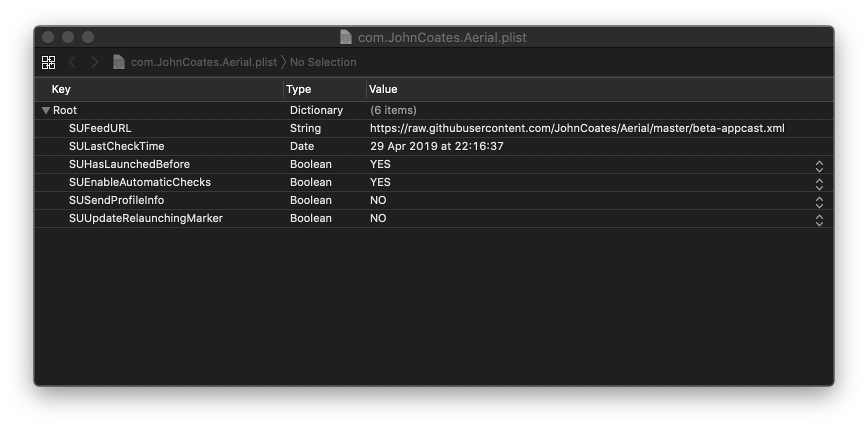Viewport: 868px width, 428px height.
Task: Open SUUpdateRelaunchingMarker value stepper popup
Action: coord(819,220)
